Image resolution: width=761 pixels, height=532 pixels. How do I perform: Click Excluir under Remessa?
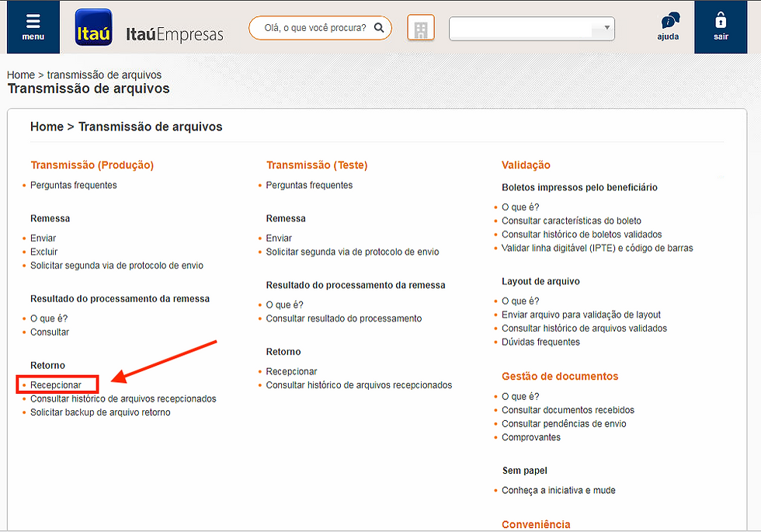tap(43, 252)
